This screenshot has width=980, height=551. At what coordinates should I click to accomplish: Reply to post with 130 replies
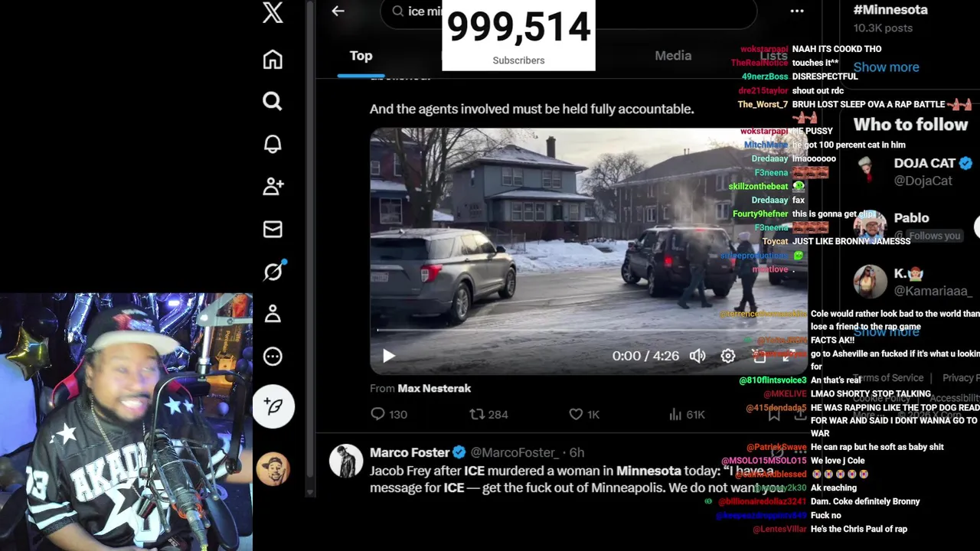coord(389,414)
